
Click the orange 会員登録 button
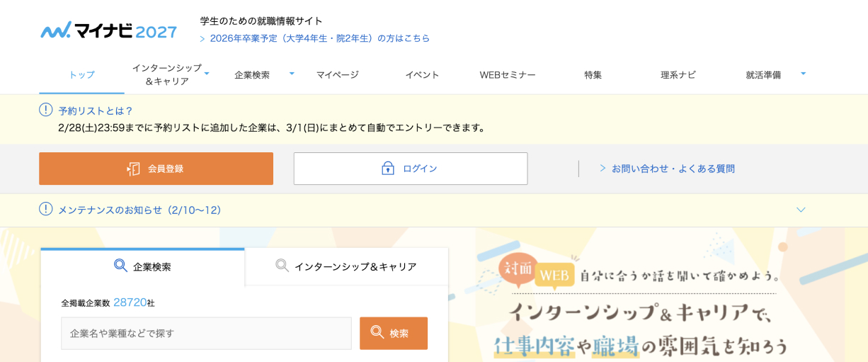(x=156, y=169)
